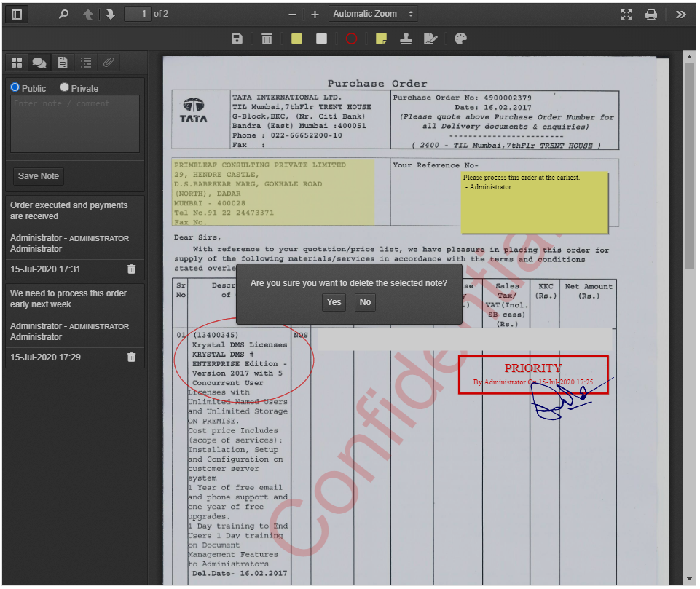Zoom out with the minus button
The height and width of the screenshot is (589, 700).
click(292, 15)
